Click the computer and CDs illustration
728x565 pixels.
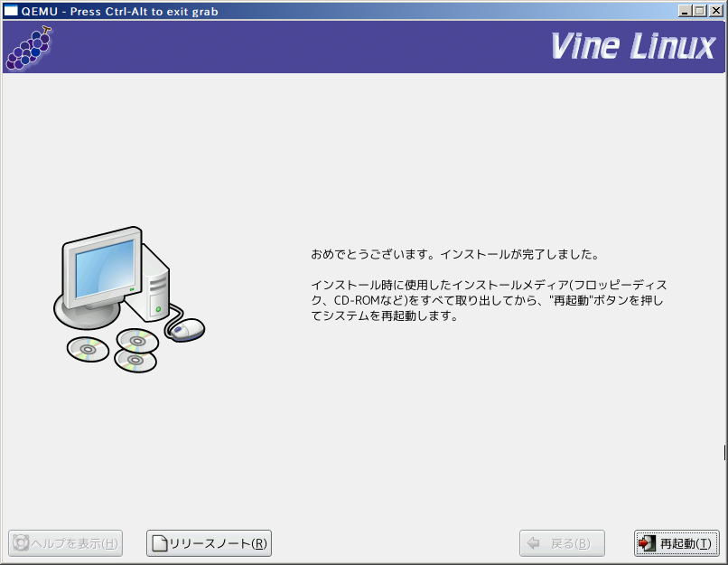(x=129, y=300)
